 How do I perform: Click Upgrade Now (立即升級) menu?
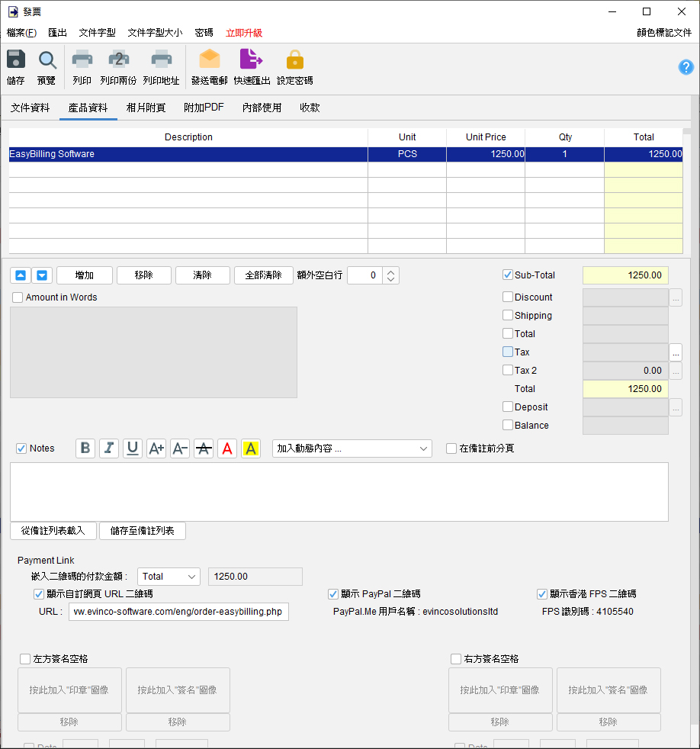pyautogui.click(x=244, y=33)
